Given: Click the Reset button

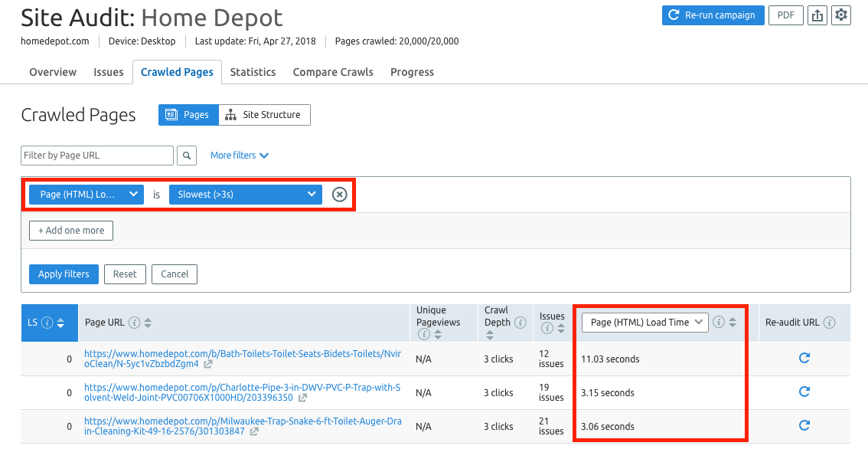Looking at the screenshot, I should [x=125, y=274].
